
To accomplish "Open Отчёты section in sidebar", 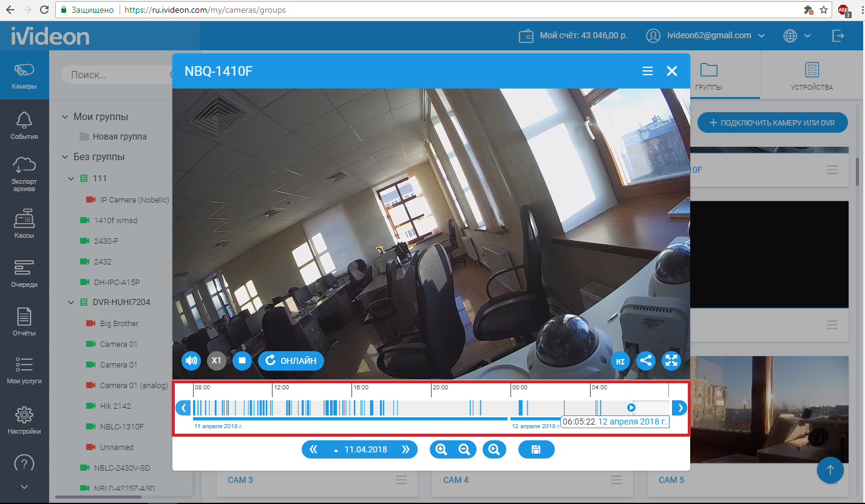I will tap(24, 322).
